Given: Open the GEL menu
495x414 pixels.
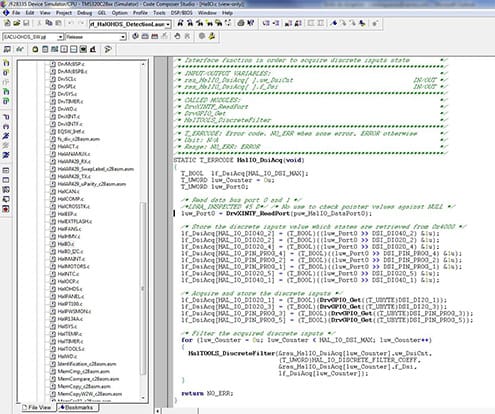Looking at the screenshot, I should pos(102,13).
